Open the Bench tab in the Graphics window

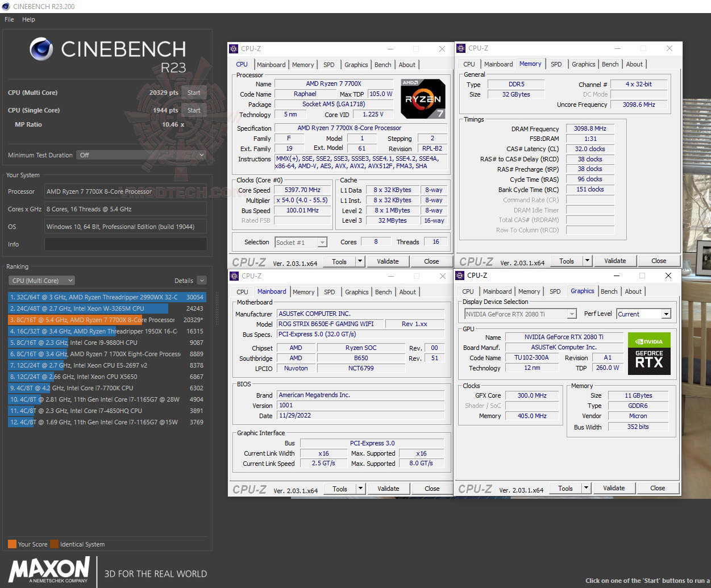coord(609,291)
